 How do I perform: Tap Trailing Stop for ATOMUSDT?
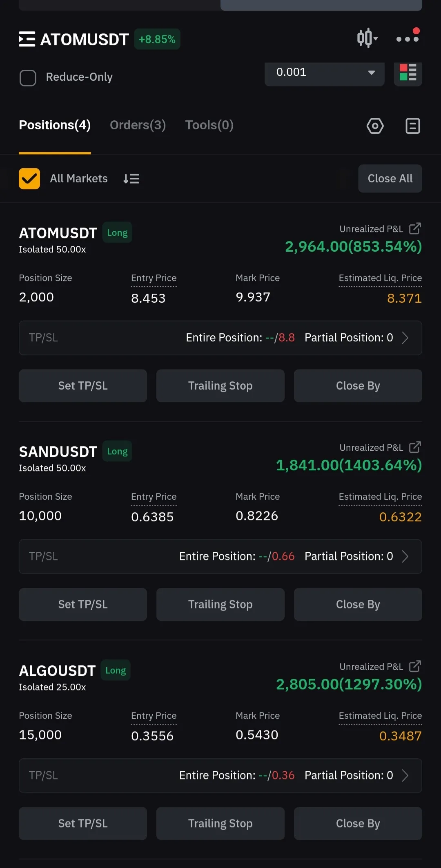[220, 386]
